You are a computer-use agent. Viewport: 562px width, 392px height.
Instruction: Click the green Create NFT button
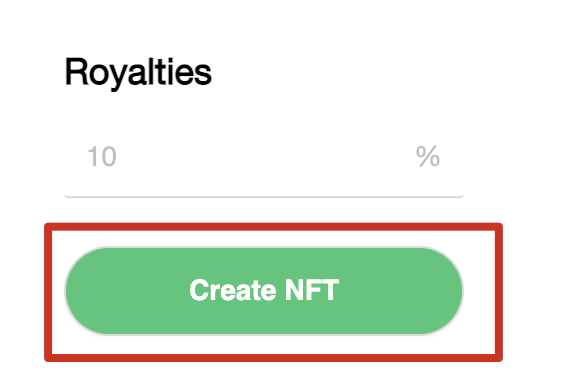[x=264, y=291]
